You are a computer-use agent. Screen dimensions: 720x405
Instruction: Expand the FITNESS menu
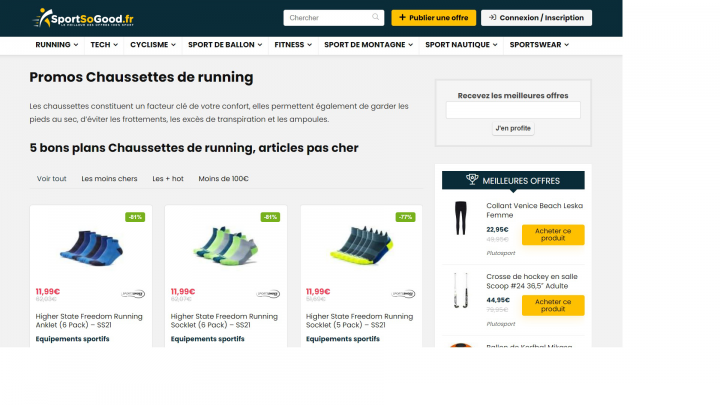[x=293, y=45]
